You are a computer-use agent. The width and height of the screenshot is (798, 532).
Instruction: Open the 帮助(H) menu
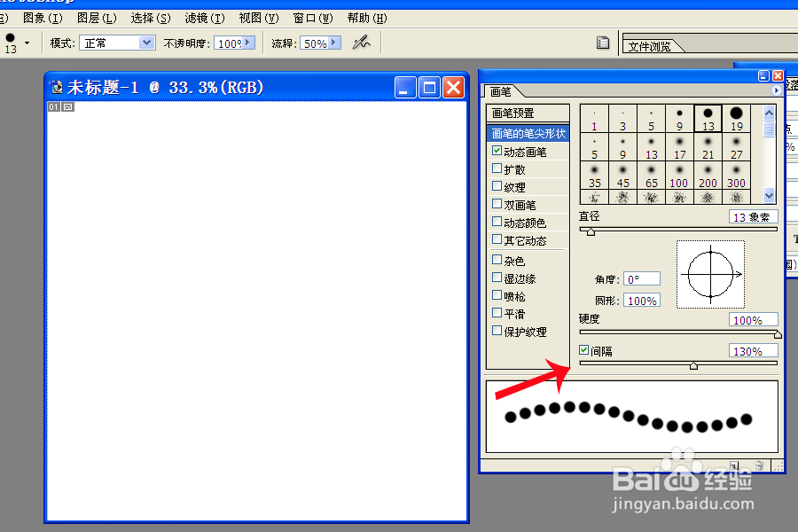[x=367, y=19]
